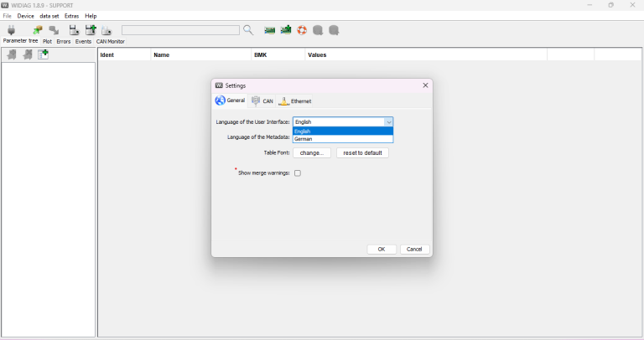This screenshot has width=644, height=340.
Task: Switch to the Events tab
Action: tap(83, 41)
